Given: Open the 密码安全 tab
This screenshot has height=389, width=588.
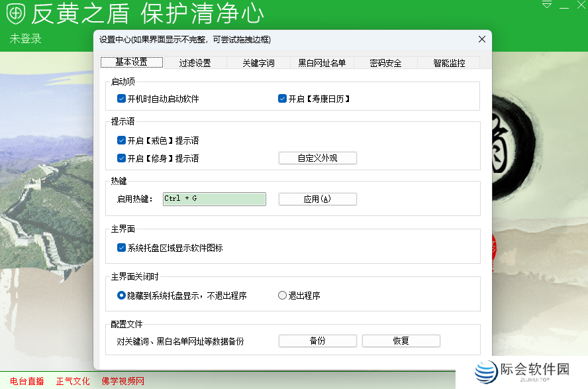Looking at the screenshot, I should point(386,62).
